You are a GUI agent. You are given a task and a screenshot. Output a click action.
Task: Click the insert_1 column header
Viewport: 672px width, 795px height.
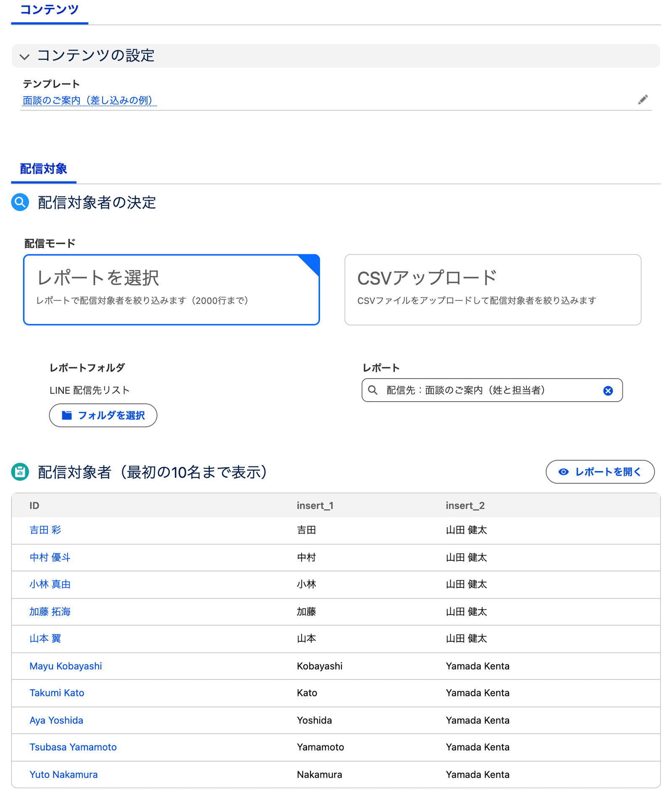pyautogui.click(x=315, y=505)
